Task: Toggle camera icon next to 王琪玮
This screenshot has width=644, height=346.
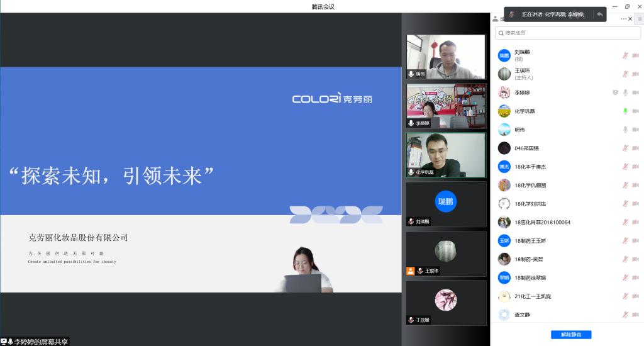Action: point(635,74)
